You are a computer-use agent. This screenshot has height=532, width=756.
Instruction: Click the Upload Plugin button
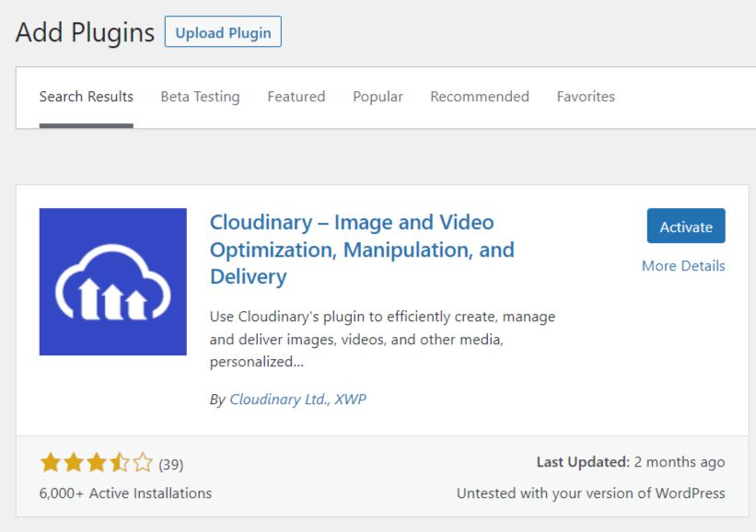(223, 32)
